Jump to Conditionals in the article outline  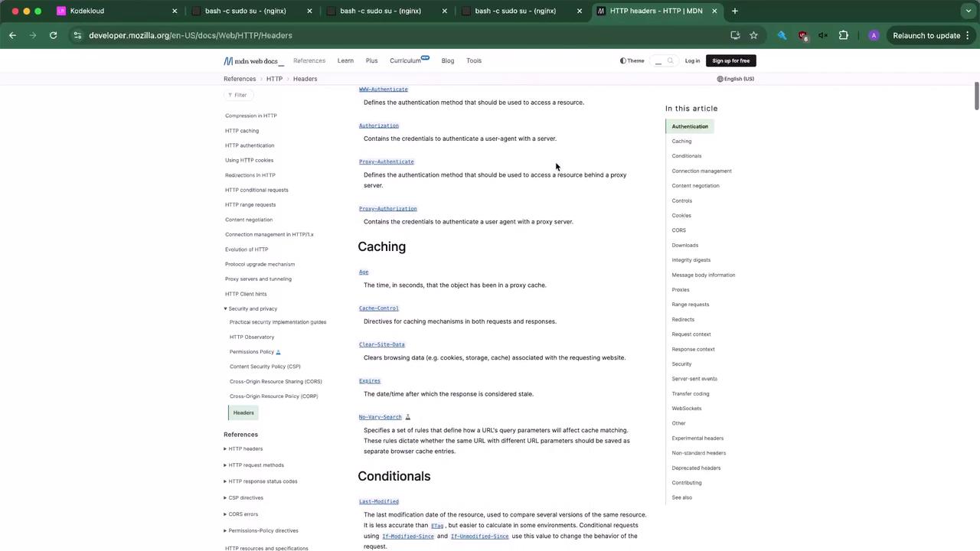[687, 156]
